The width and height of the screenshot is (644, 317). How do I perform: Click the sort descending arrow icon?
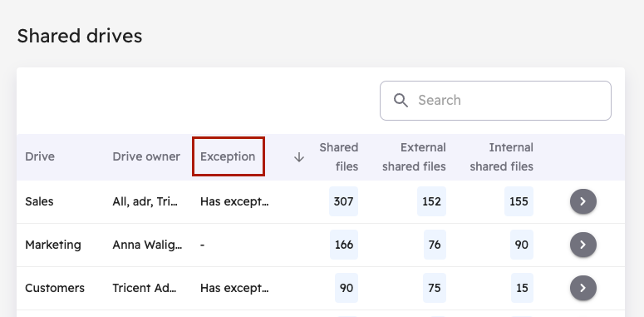pos(299,157)
